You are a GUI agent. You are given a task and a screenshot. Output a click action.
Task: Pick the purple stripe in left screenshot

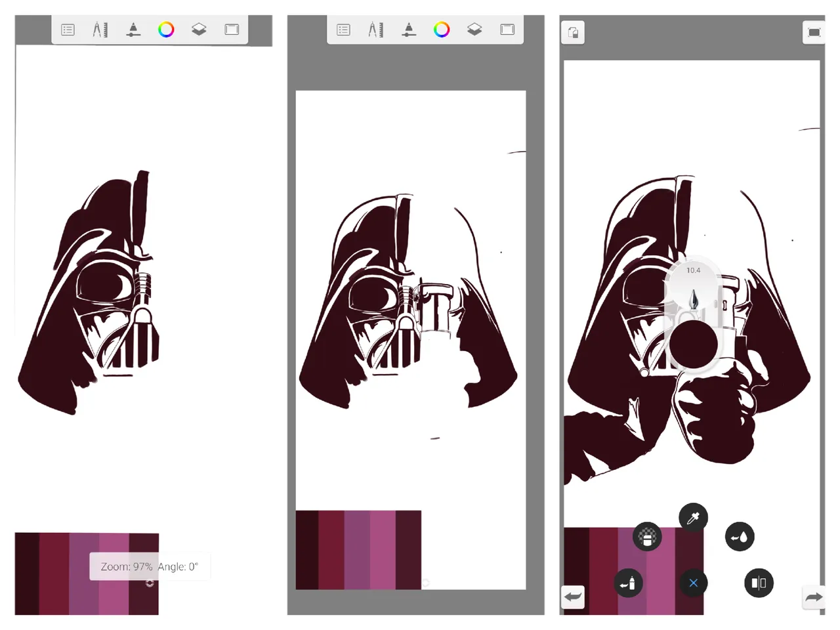84,574
